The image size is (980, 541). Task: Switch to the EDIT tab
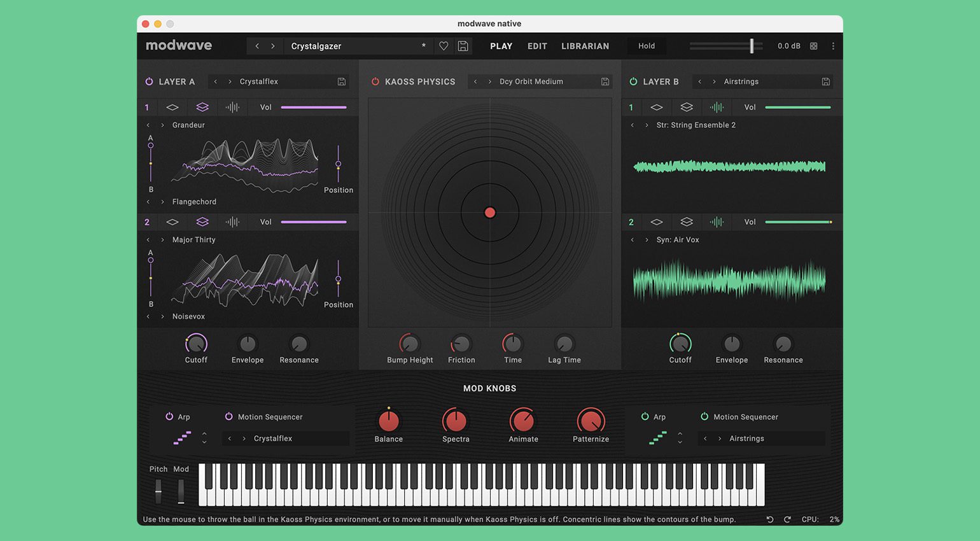[536, 46]
